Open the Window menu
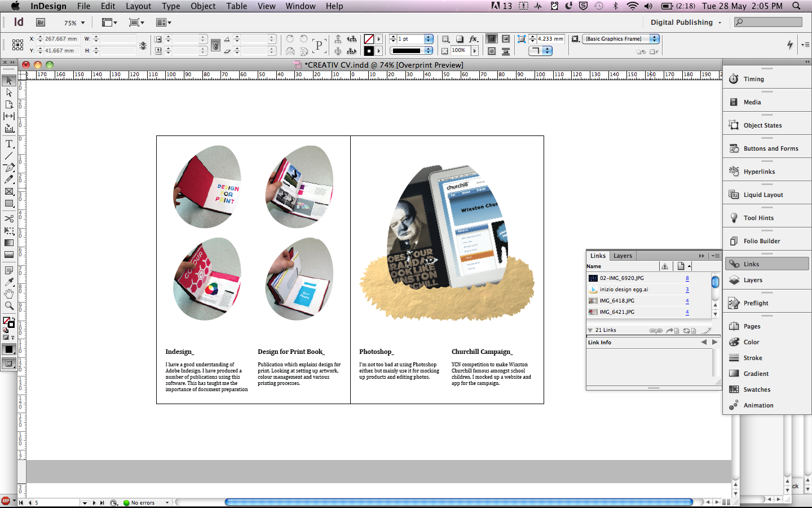Screen dimensions: 812x508 click(x=300, y=6)
